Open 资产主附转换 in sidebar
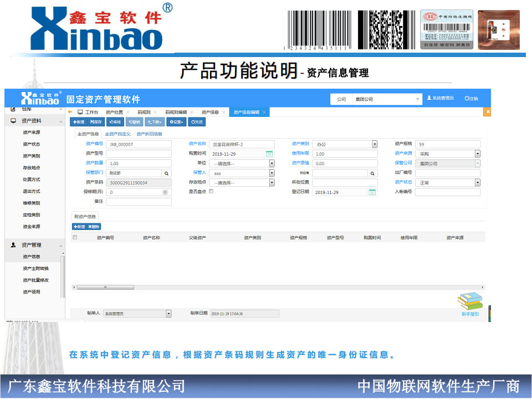Image resolution: width=532 pixels, height=399 pixels. (x=35, y=268)
